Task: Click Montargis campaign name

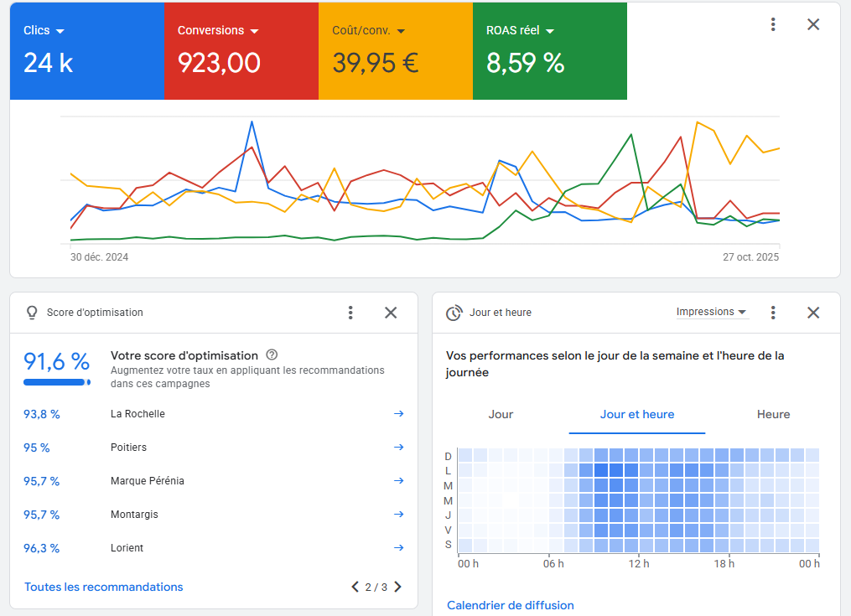Action: [x=135, y=514]
